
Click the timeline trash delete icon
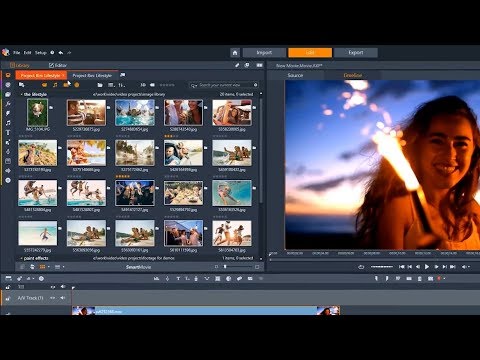[420, 279]
